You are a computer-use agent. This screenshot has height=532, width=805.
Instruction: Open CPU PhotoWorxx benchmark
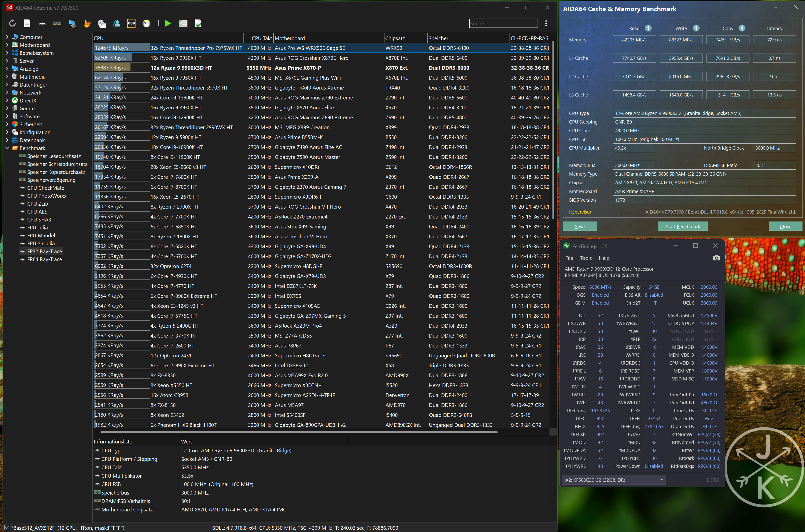[47, 196]
